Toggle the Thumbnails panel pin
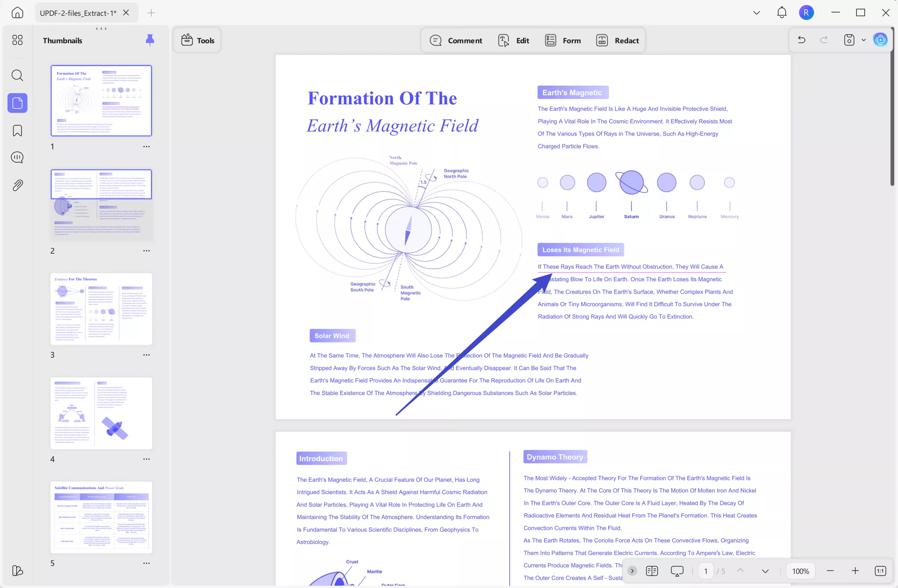This screenshot has width=898, height=588. (x=150, y=40)
